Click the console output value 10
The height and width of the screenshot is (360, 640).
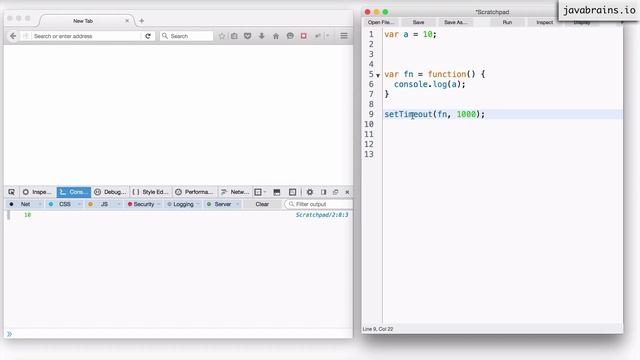click(x=27, y=215)
